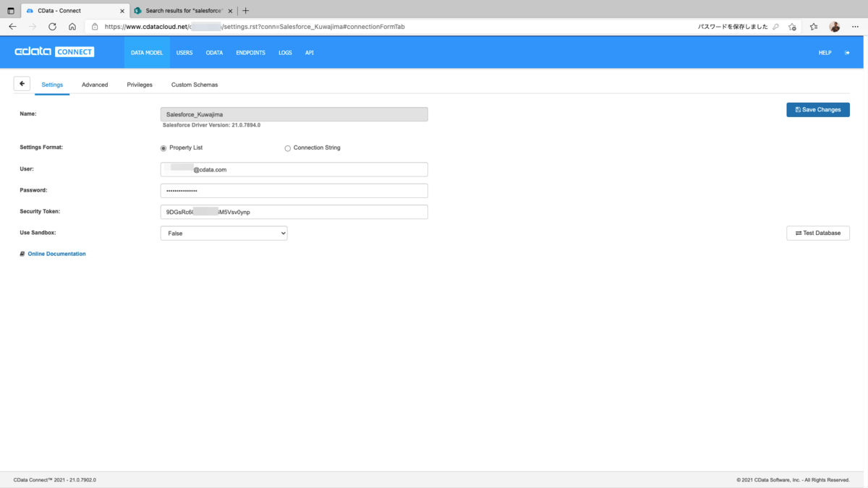Switch to the Advanced tab

click(95, 85)
